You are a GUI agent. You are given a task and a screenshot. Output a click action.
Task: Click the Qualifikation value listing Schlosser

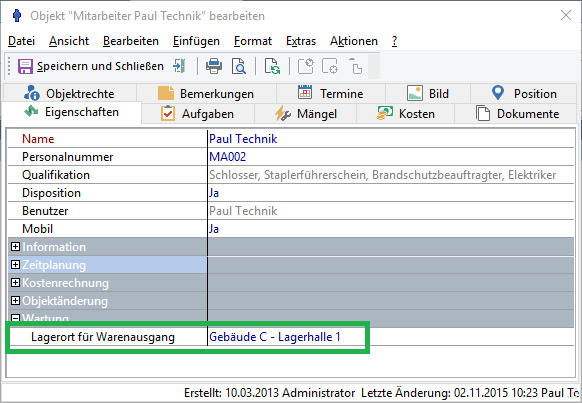tap(391, 175)
